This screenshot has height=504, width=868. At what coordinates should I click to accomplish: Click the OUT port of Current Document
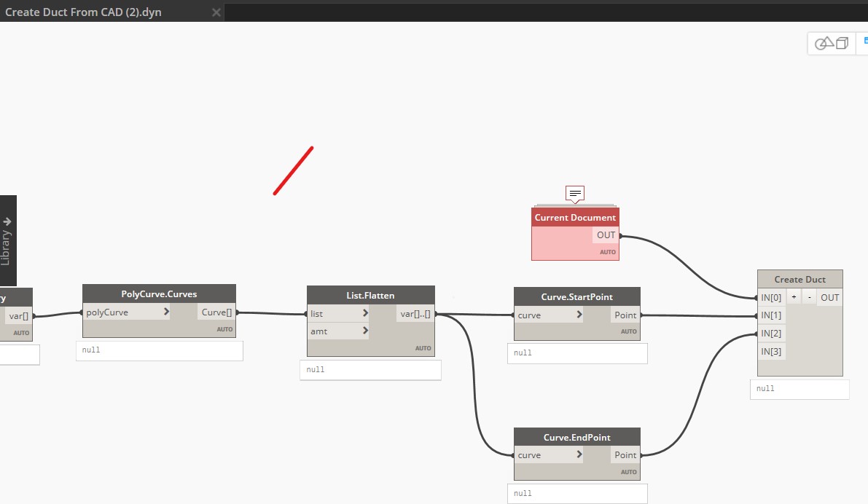(606, 235)
